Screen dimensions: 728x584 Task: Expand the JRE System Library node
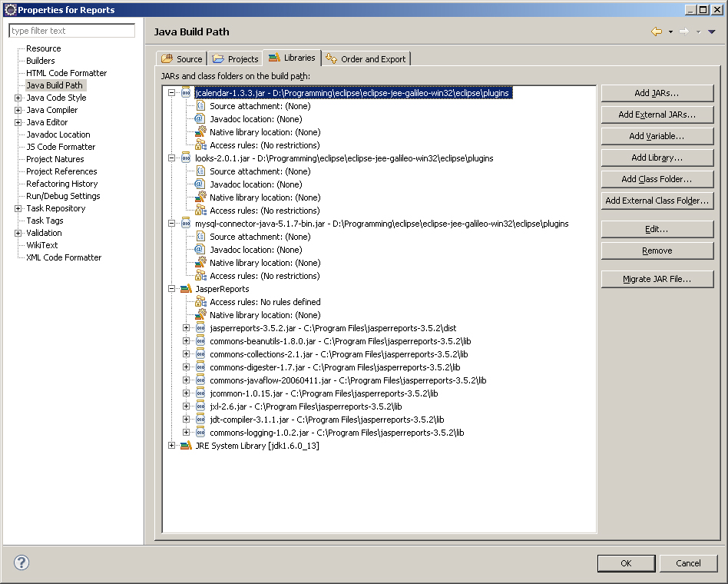coord(171,446)
